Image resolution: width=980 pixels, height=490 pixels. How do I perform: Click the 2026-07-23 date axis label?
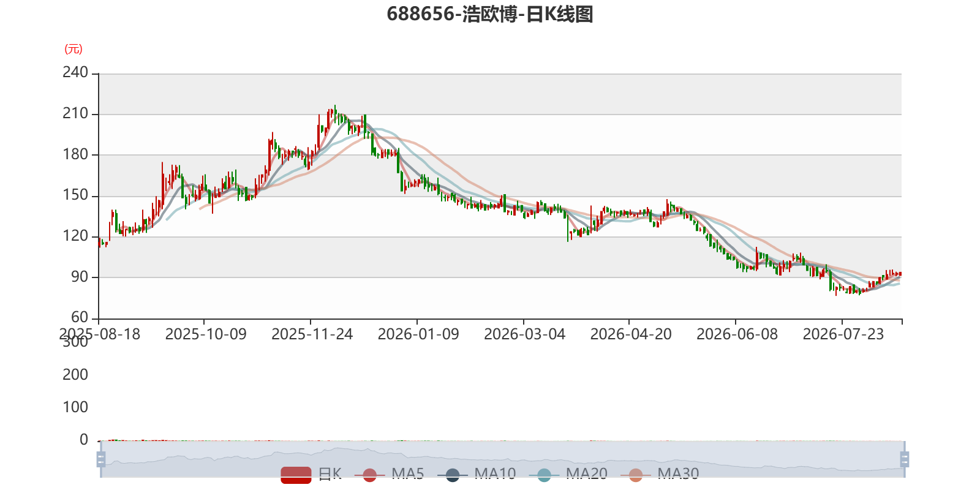pyautogui.click(x=843, y=334)
